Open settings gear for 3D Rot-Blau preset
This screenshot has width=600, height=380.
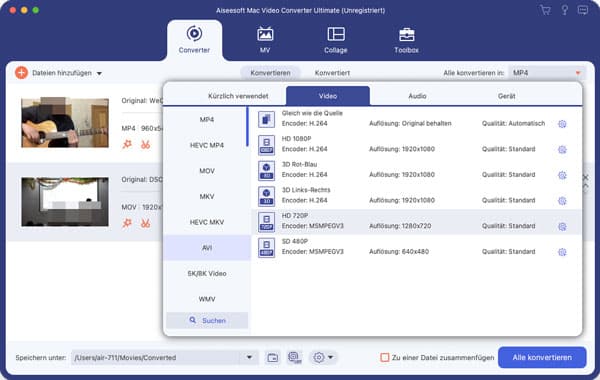[x=562, y=175]
